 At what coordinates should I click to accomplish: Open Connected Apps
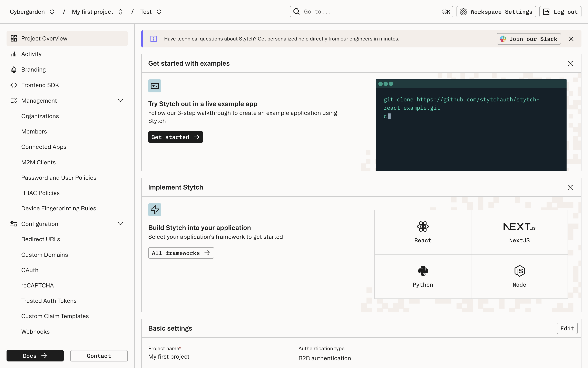(44, 147)
